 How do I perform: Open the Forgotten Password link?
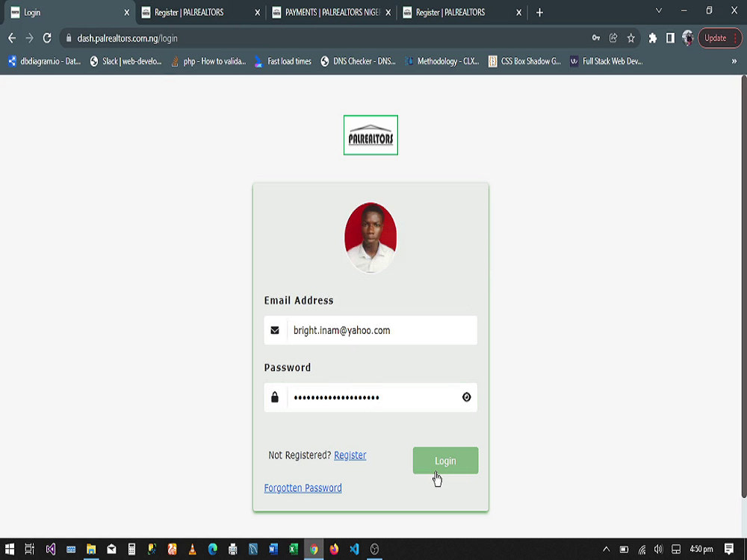(x=303, y=488)
